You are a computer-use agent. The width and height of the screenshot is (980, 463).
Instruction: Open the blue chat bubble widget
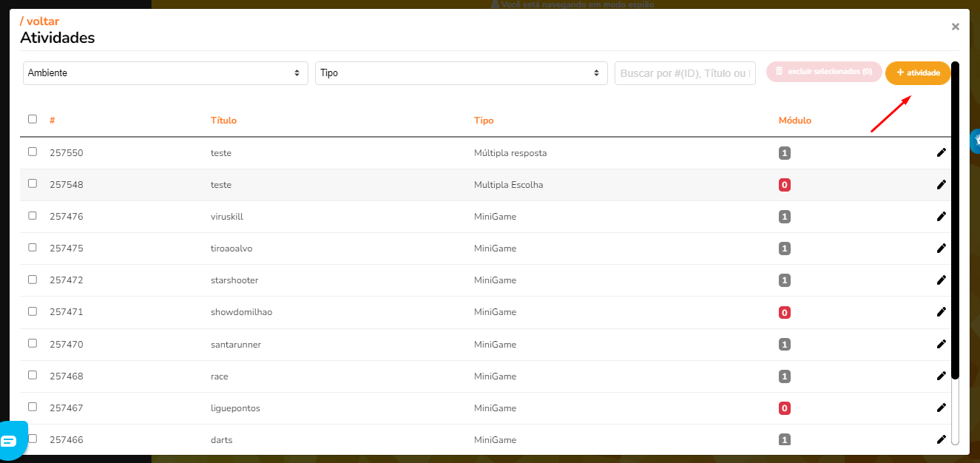[10, 441]
